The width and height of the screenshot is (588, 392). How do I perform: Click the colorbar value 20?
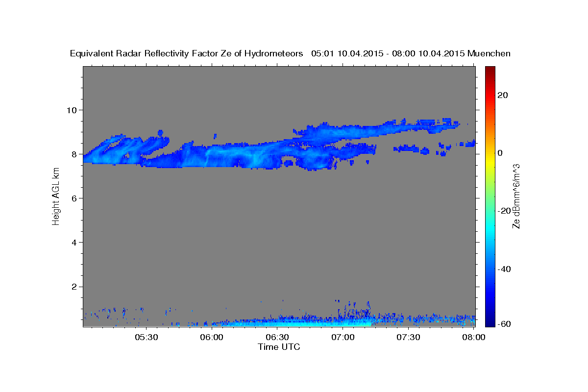[x=502, y=95]
